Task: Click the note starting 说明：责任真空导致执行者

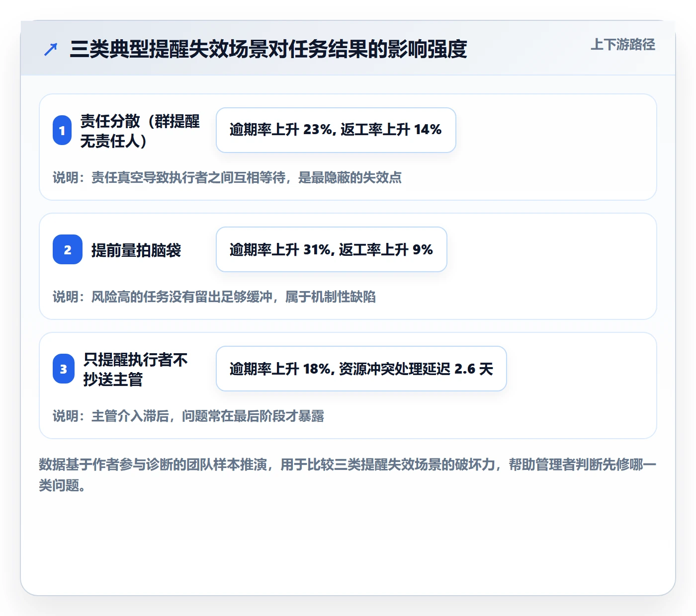Action: tap(227, 177)
